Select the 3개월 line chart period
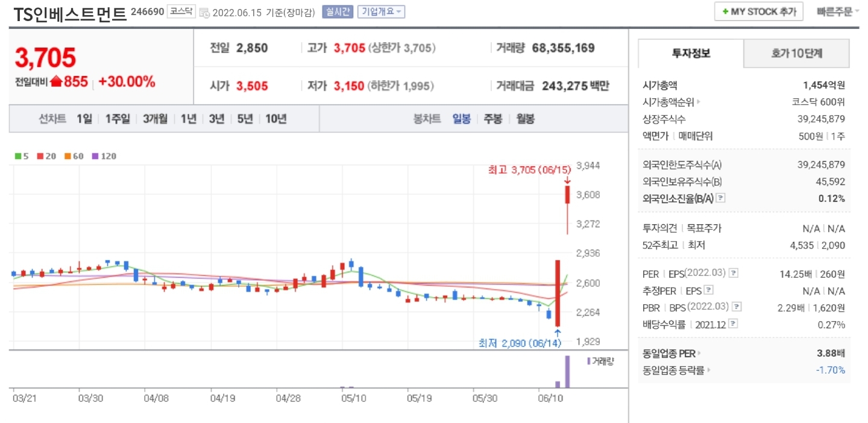This screenshot has height=423, width=868. 156,119
